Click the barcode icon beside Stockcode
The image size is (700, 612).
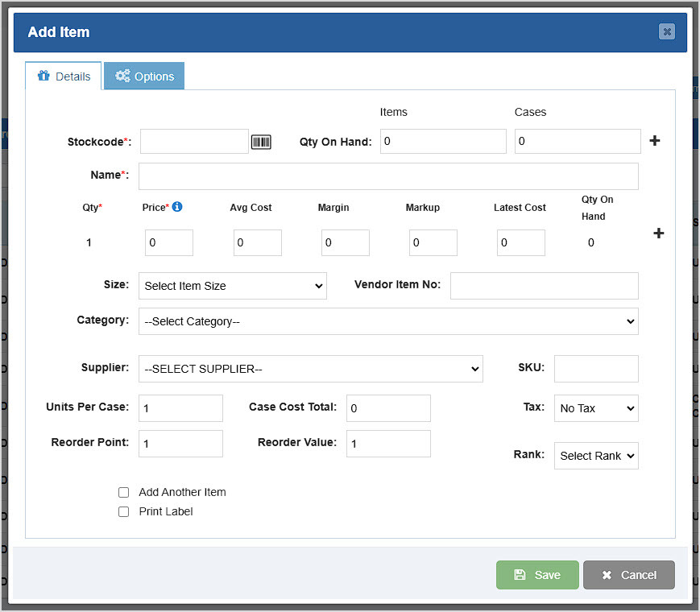pyautogui.click(x=261, y=141)
